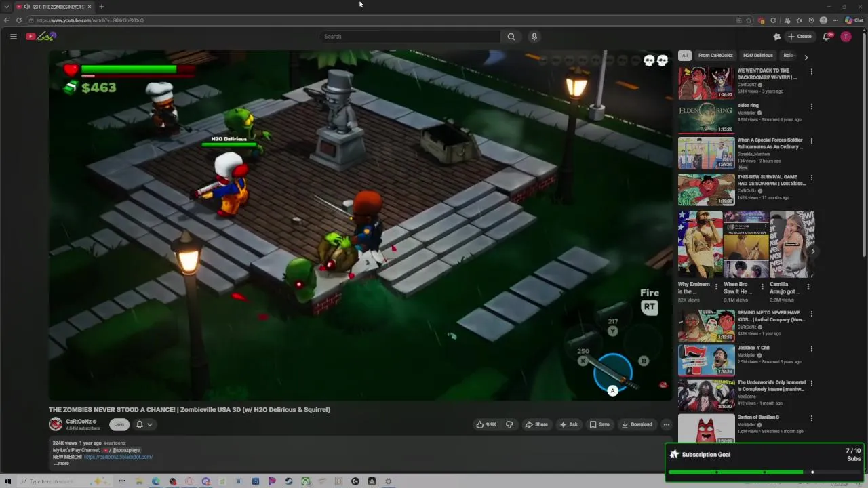
Task: Go to YouTube home via logo
Action: click(x=40, y=36)
